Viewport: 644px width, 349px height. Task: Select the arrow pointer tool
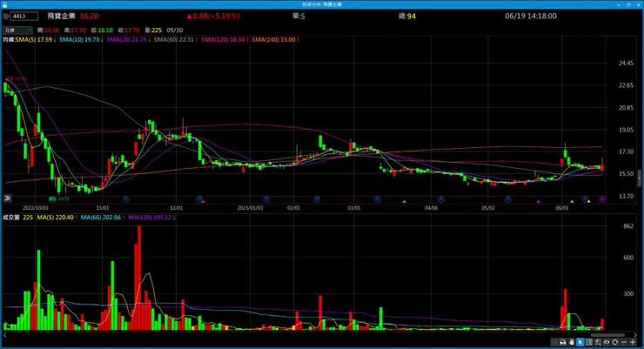pyautogui.click(x=580, y=342)
